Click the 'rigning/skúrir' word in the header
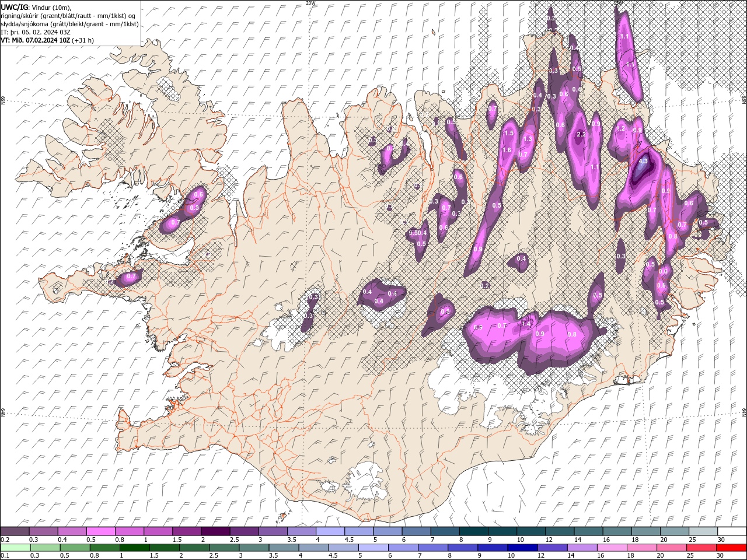This screenshot has width=747, height=560. (20, 16)
